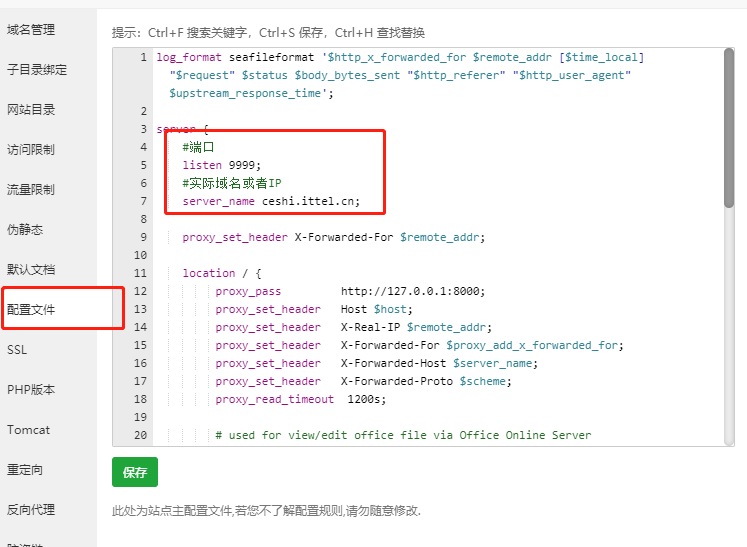The width and height of the screenshot is (747, 547).
Task: Click the green 保存 button
Action: pyautogui.click(x=135, y=472)
